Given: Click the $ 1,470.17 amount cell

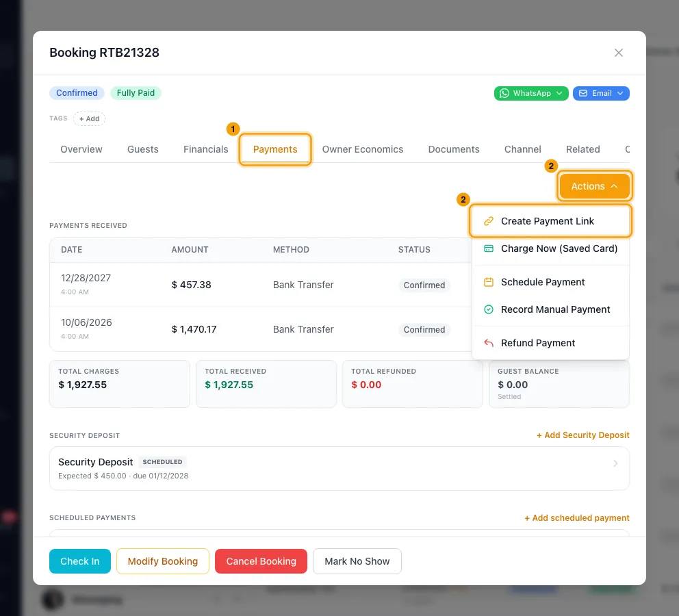Looking at the screenshot, I should point(194,329).
